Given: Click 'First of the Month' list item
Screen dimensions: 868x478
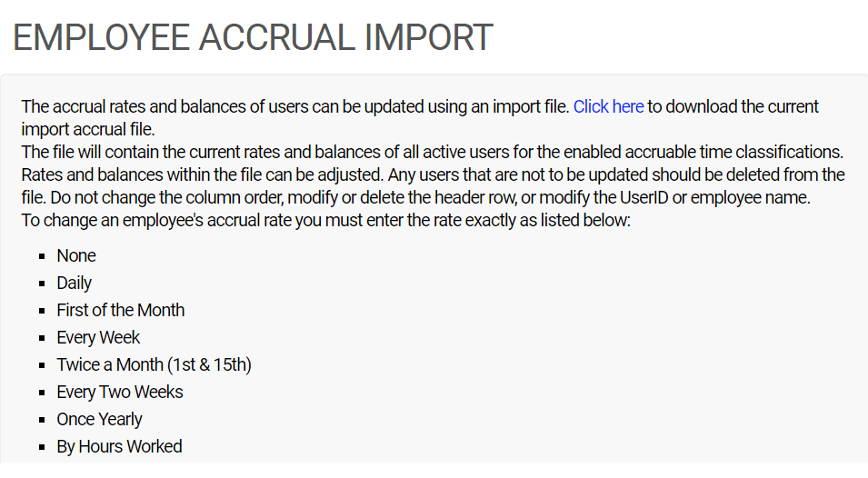Looking at the screenshot, I should tap(121, 311).
